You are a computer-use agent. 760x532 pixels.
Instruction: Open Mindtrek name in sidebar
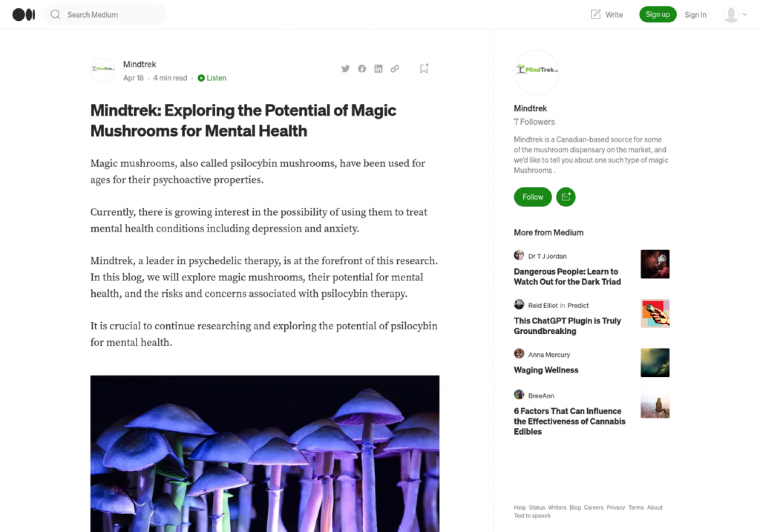click(x=530, y=108)
